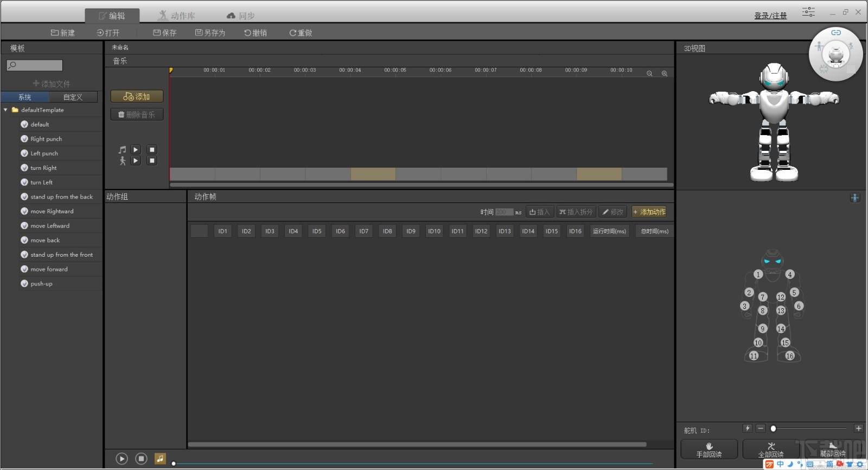Click the 添加动作 add action button
Viewport: 868px width, 470px height.
point(649,212)
